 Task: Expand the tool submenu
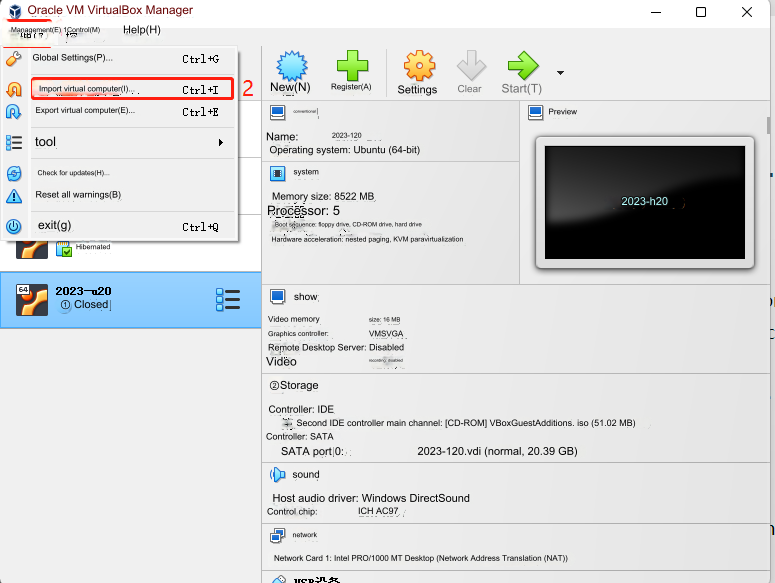coord(128,142)
